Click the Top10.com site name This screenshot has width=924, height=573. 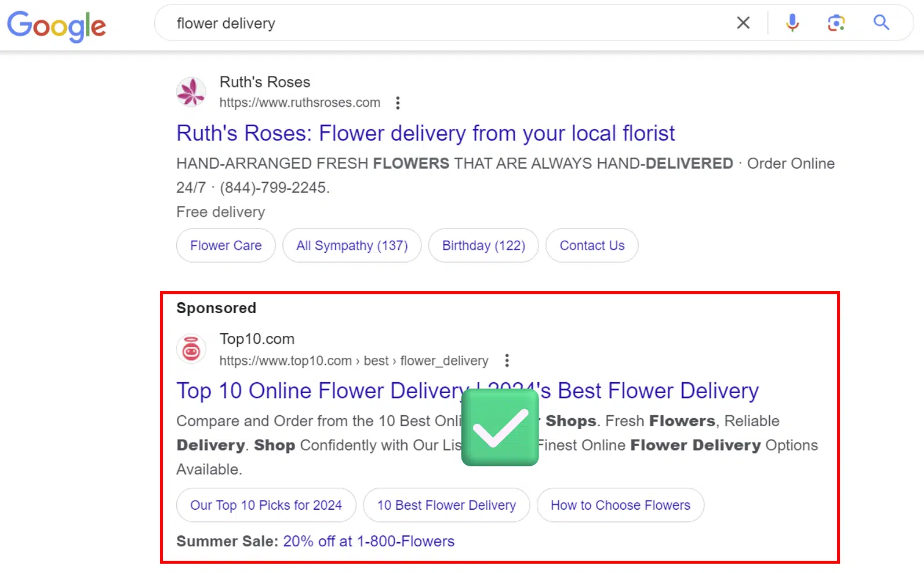click(x=257, y=339)
